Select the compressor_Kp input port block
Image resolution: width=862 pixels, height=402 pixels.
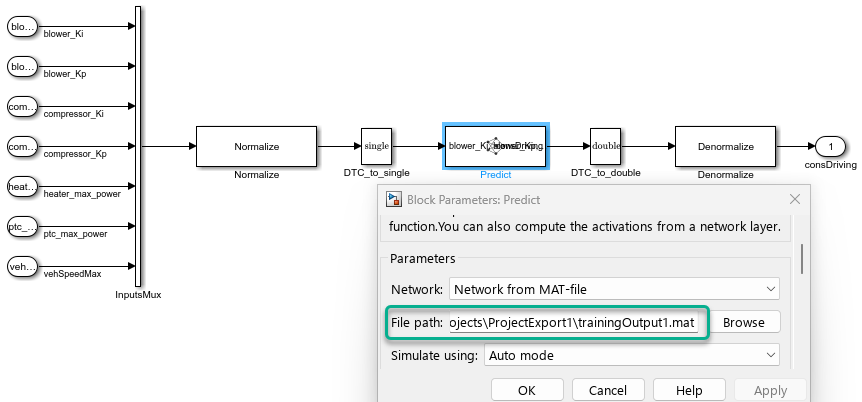(23, 147)
